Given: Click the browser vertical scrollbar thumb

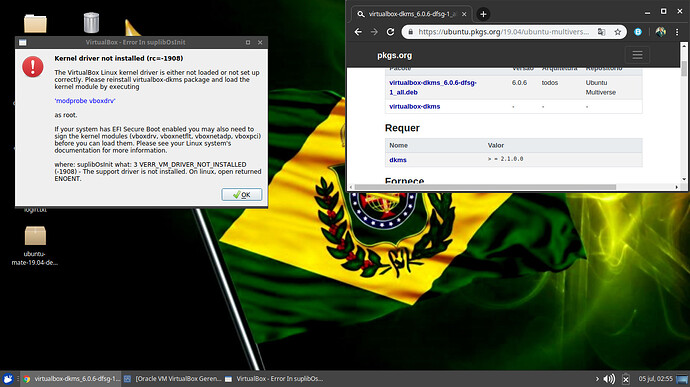Looking at the screenshot, I should [x=683, y=68].
